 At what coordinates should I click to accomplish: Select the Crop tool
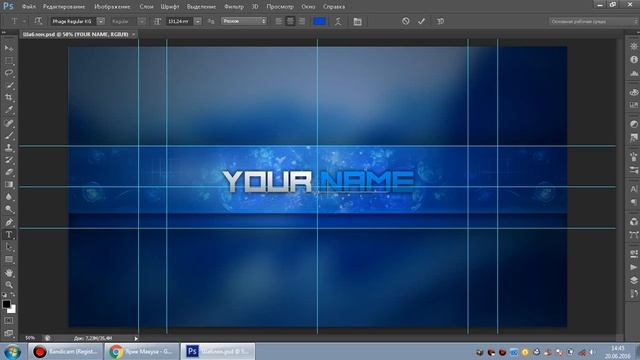9,98
